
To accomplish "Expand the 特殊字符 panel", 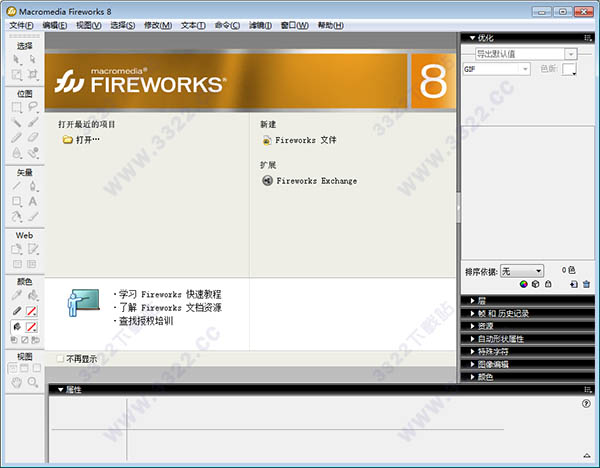I will 528,351.
